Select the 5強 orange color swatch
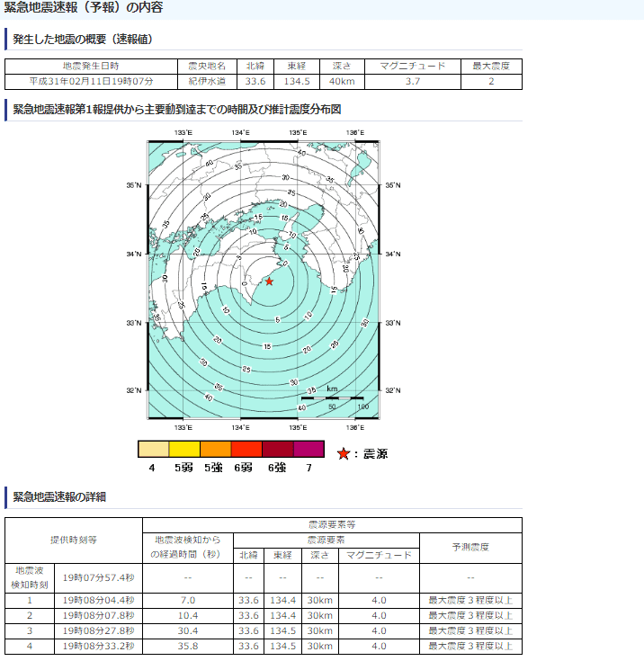This screenshot has width=644, height=670. (x=216, y=449)
